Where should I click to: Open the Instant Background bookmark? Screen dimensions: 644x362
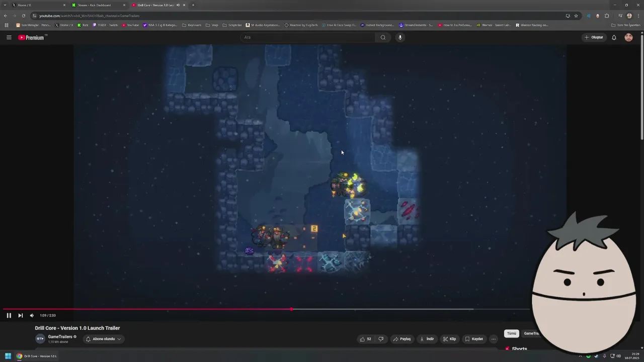377,25
